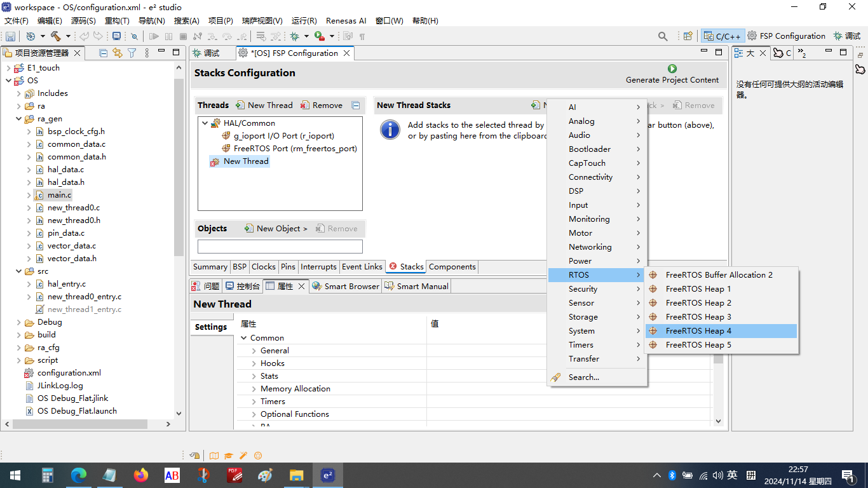Open the Interrupts tab
The image size is (868, 488).
[x=318, y=267]
